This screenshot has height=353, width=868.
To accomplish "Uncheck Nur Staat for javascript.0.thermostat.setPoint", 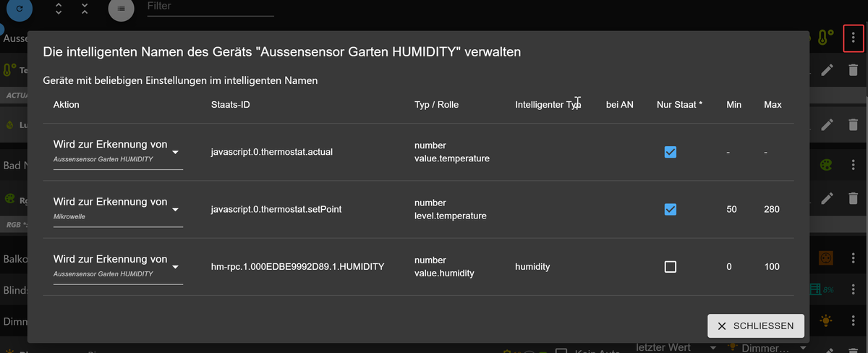I will click(x=671, y=209).
